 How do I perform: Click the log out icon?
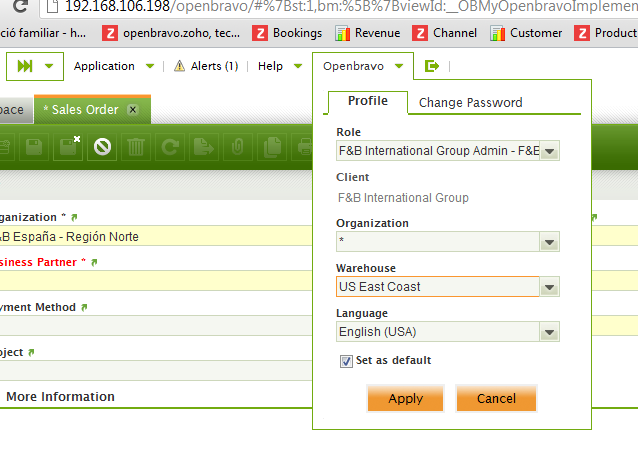point(432,66)
